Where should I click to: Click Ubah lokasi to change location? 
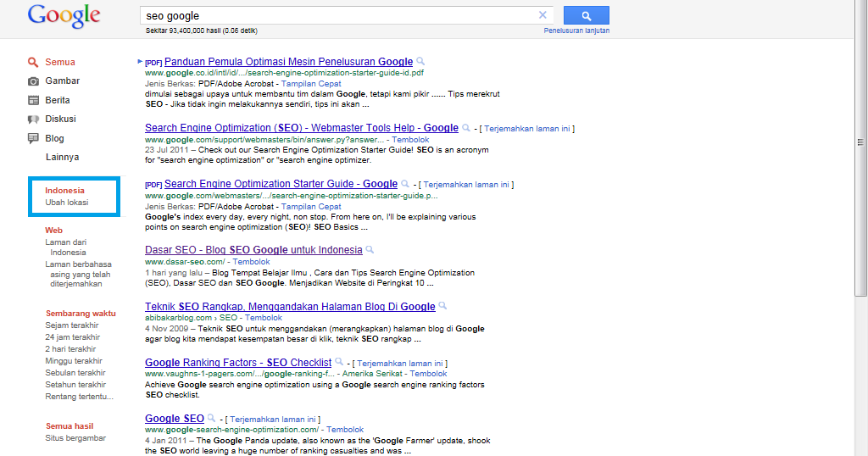(x=66, y=203)
